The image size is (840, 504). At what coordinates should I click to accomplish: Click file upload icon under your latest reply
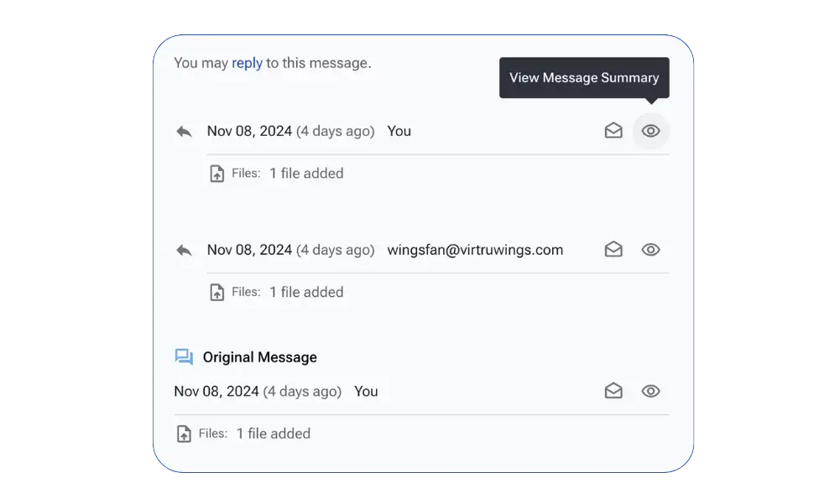217,174
